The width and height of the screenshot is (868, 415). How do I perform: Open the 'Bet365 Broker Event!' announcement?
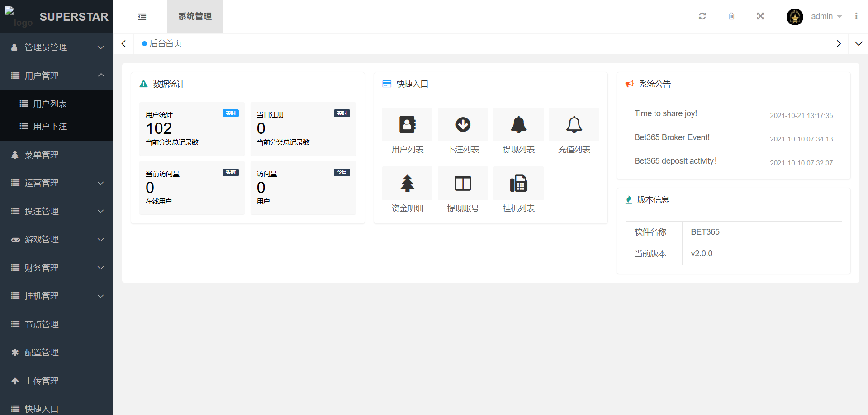tap(672, 137)
